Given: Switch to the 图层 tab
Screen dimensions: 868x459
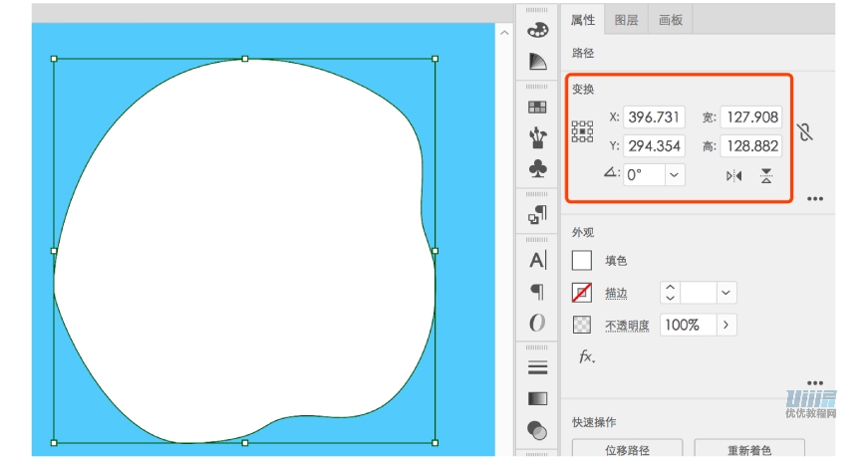Looking at the screenshot, I should pos(626,20).
